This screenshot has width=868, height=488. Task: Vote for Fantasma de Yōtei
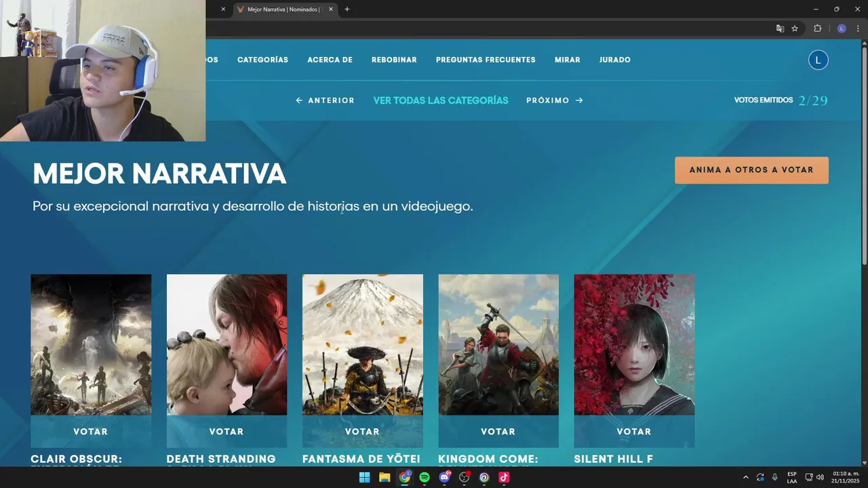point(362,432)
